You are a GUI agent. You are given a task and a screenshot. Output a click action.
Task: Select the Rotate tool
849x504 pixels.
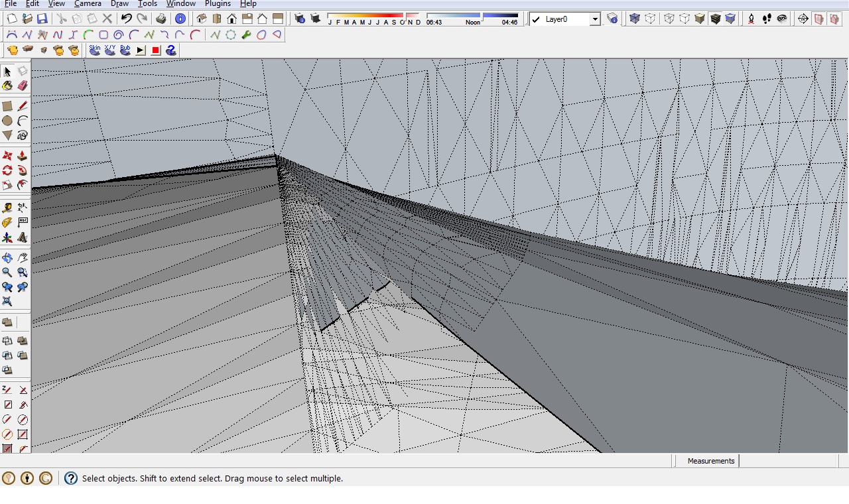click(7, 170)
